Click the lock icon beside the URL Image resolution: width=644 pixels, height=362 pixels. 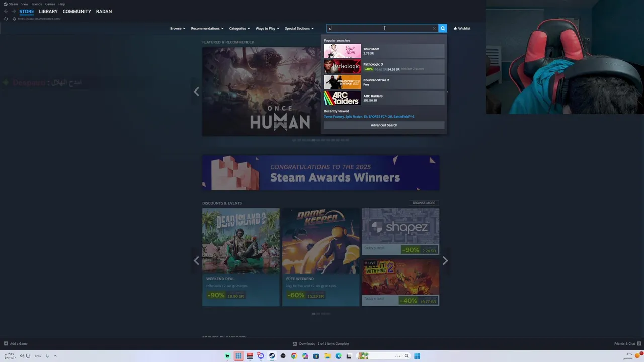(14, 19)
